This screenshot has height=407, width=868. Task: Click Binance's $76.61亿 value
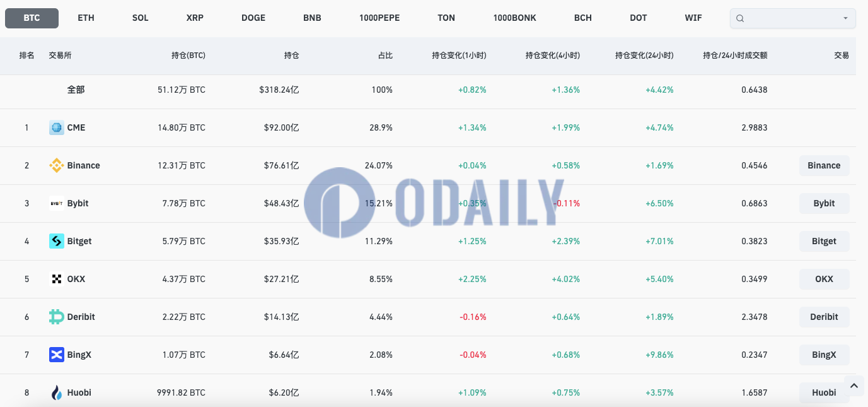point(282,165)
